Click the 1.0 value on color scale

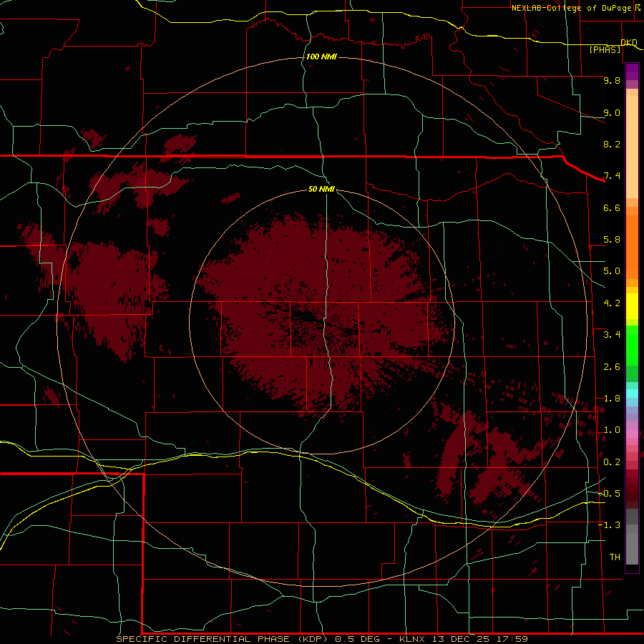pos(612,430)
